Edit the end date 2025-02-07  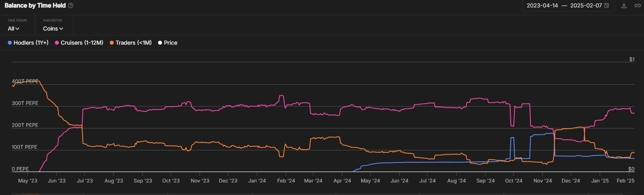(x=586, y=5)
